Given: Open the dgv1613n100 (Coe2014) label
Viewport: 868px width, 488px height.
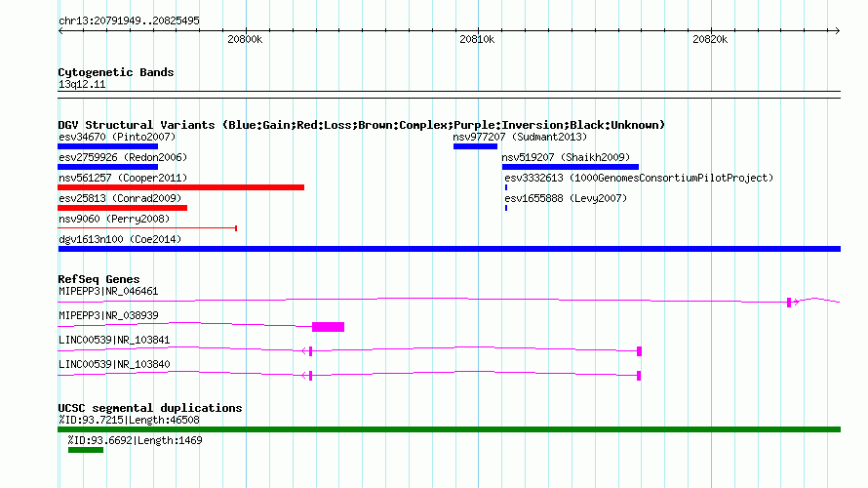Looking at the screenshot, I should [x=120, y=239].
